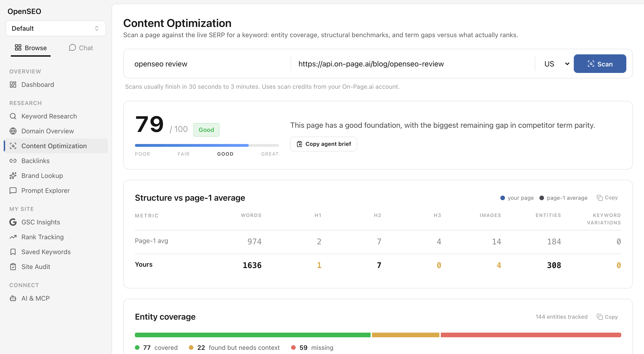Open the Site Audit page
Viewport: 644px width, 354px height.
[56, 267]
